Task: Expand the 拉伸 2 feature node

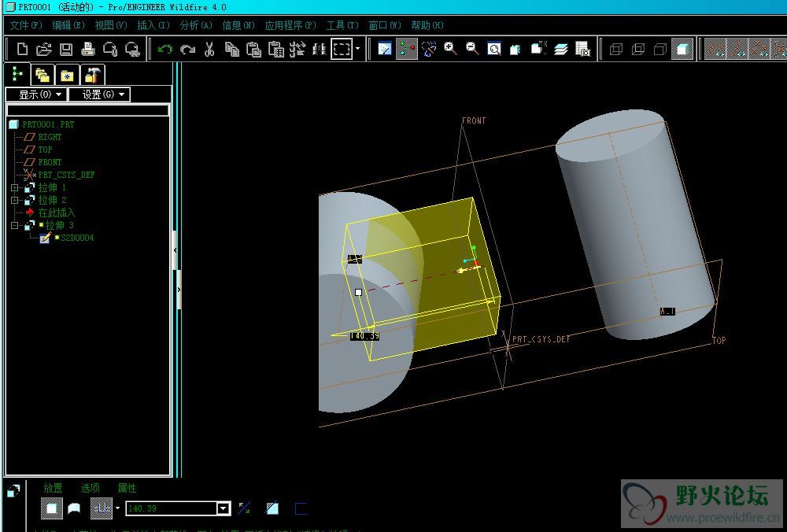Action: (14, 200)
